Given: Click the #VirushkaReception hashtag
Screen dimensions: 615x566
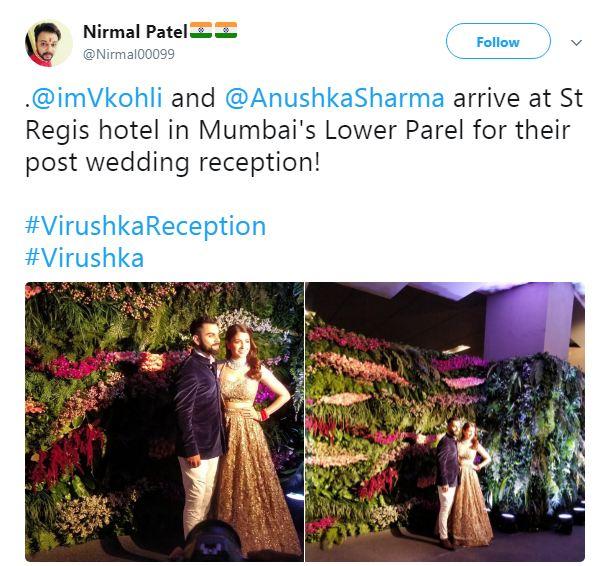Looking at the screenshot, I should pyautogui.click(x=146, y=226).
